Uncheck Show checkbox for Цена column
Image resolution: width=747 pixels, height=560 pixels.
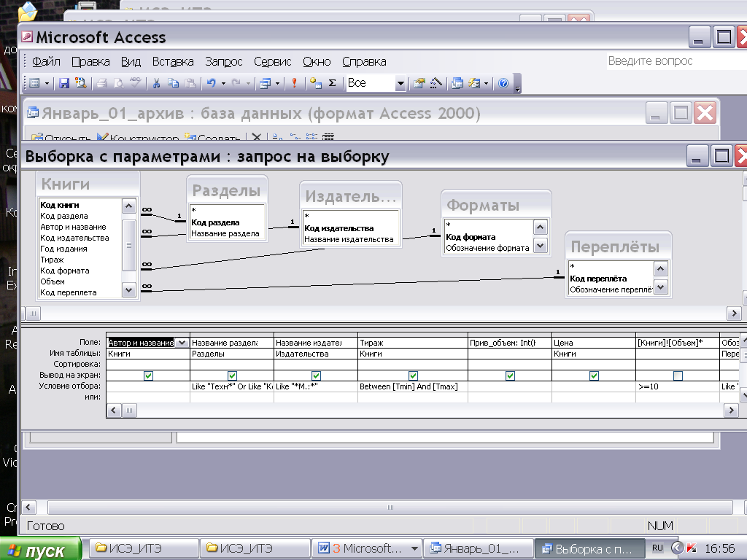594,376
